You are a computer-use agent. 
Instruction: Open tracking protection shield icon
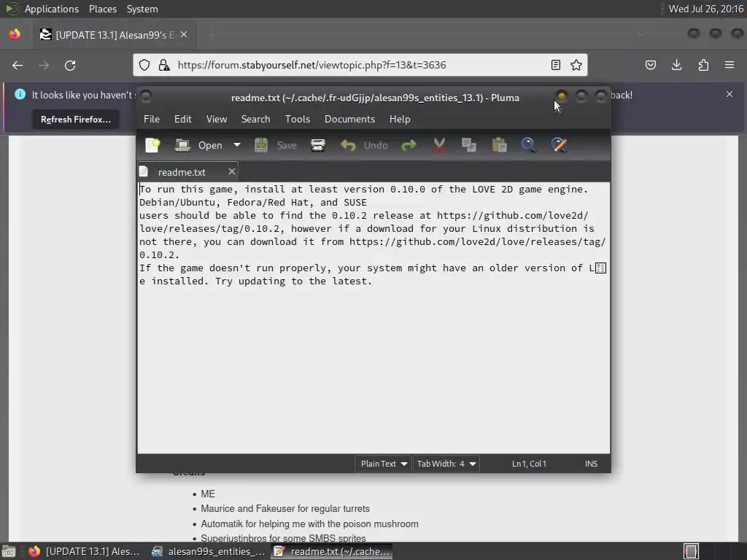point(144,65)
